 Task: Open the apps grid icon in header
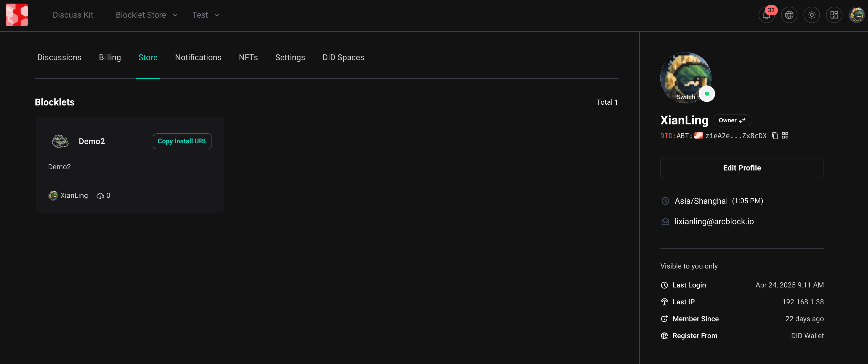pyautogui.click(x=834, y=15)
